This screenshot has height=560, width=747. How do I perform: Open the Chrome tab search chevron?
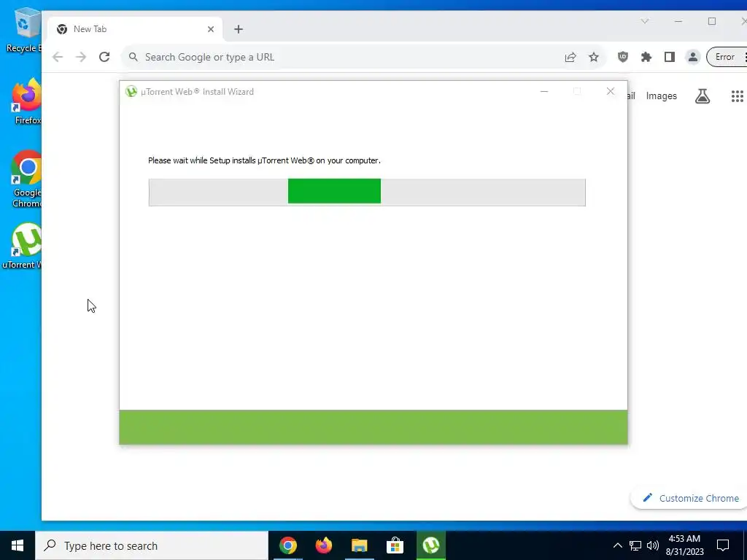pyautogui.click(x=645, y=21)
